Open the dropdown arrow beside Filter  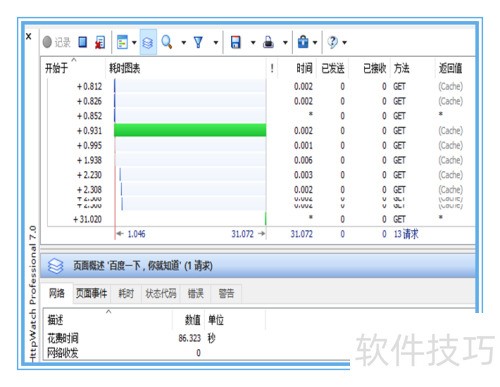(216, 42)
